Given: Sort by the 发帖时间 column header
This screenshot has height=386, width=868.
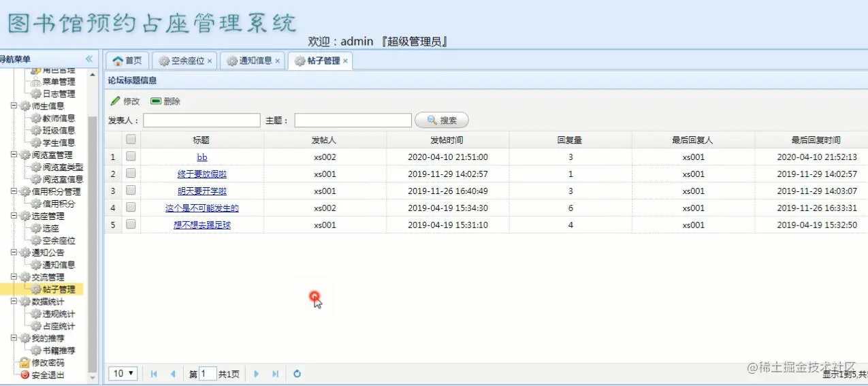Looking at the screenshot, I should (447, 140).
